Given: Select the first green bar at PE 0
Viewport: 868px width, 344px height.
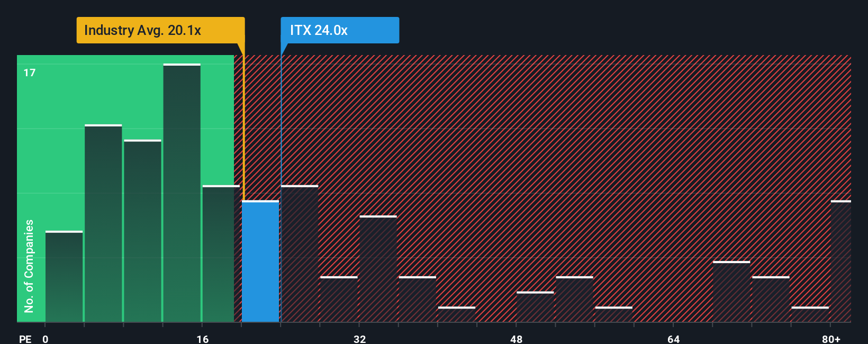Looking at the screenshot, I should [64, 277].
